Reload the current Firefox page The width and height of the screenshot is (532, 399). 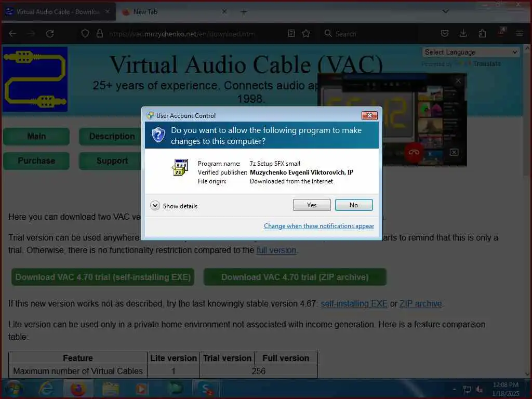pos(50,34)
